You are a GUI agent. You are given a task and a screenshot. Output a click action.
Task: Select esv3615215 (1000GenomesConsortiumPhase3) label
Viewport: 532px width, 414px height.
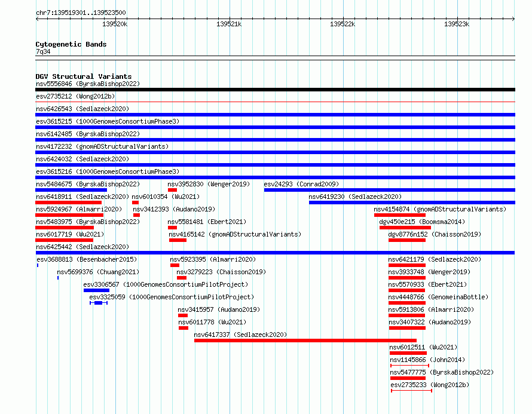(108, 121)
